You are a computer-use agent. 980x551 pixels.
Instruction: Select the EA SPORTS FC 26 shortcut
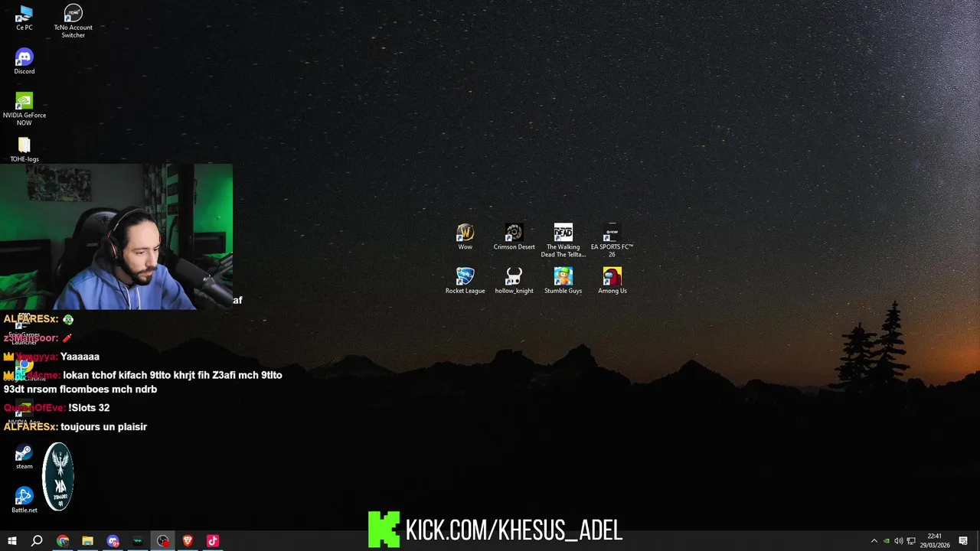(612, 240)
